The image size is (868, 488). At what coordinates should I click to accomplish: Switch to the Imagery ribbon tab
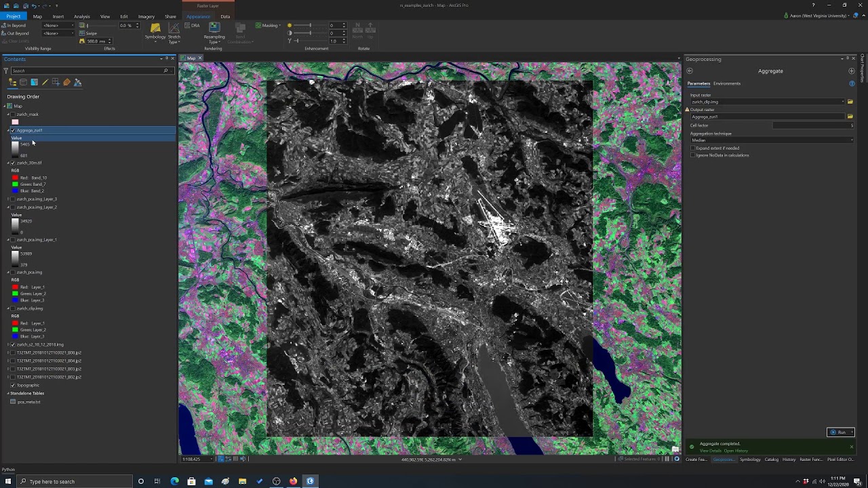pos(146,16)
